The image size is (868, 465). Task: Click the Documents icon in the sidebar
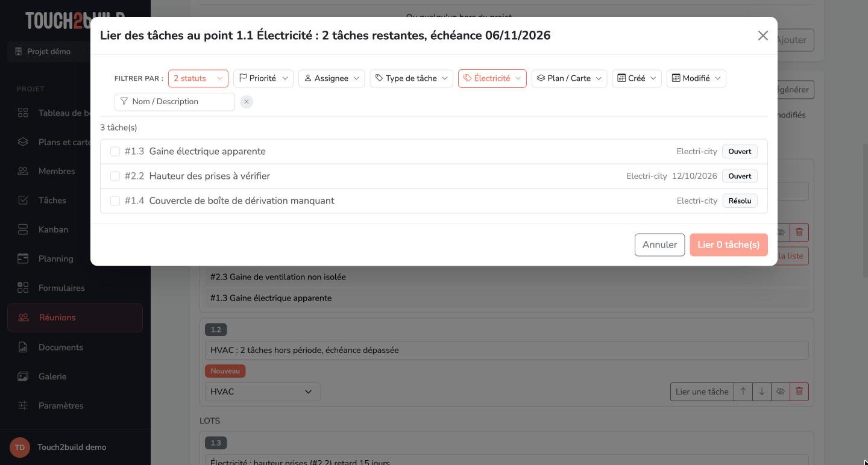23,348
